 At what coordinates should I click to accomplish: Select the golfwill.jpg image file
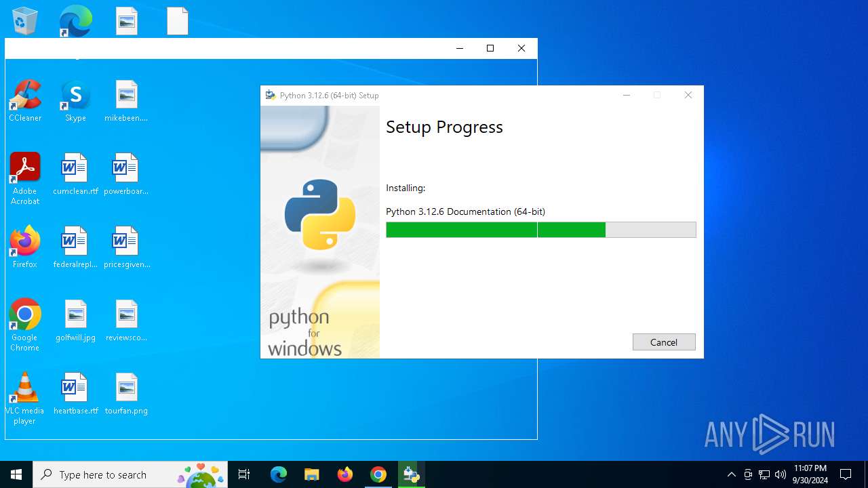[75, 321]
